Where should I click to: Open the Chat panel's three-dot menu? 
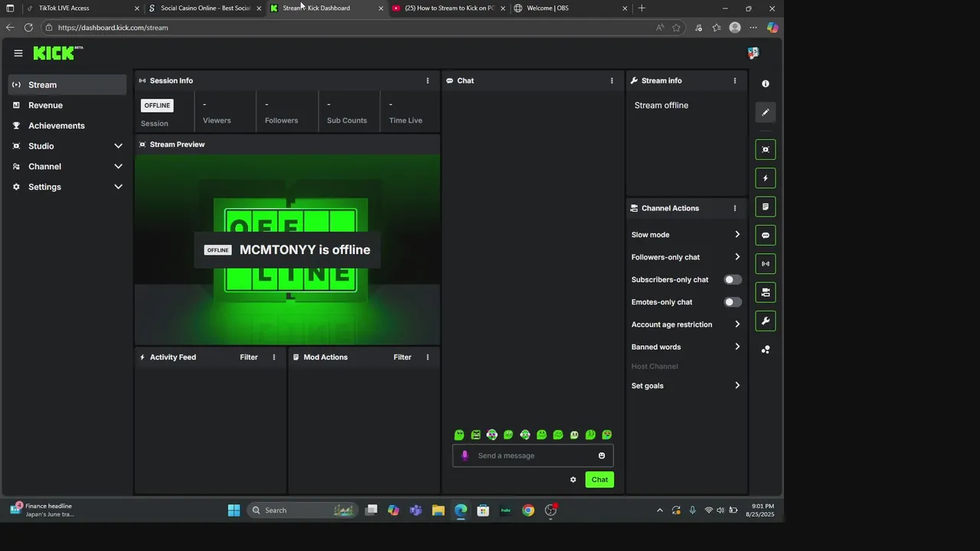612,80
